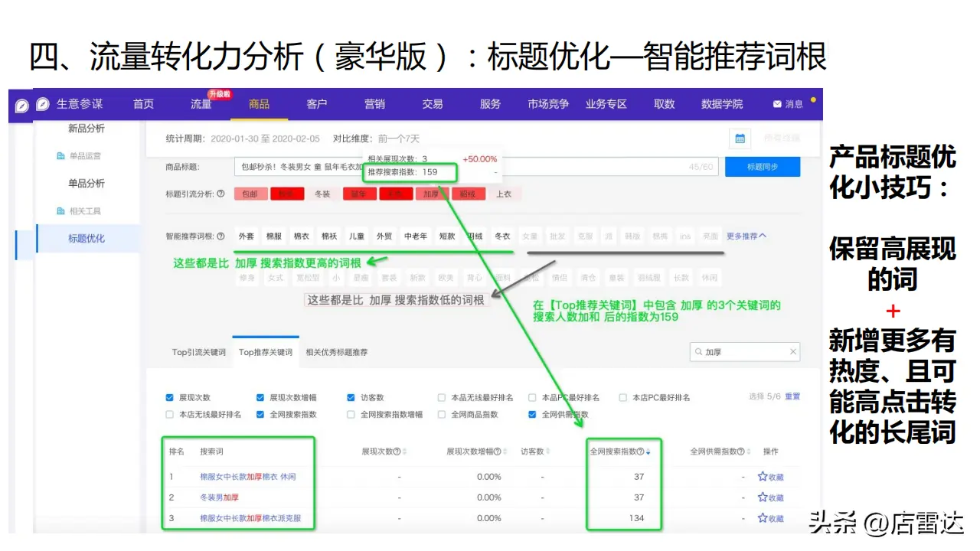The height and width of the screenshot is (551, 980).
Task: Sort by 展现次数增幅 column arrows
Action: [506, 452]
